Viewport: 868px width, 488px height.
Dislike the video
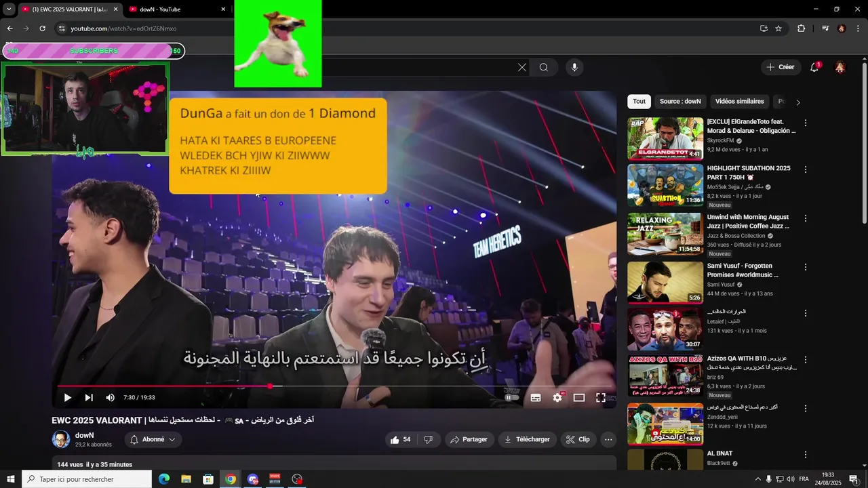428,439
